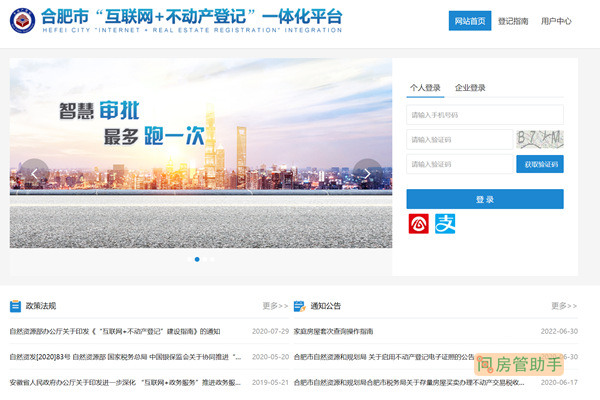600x400 pixels.
Task: Log in with the Alipay icon
Action: click(443, 225)
